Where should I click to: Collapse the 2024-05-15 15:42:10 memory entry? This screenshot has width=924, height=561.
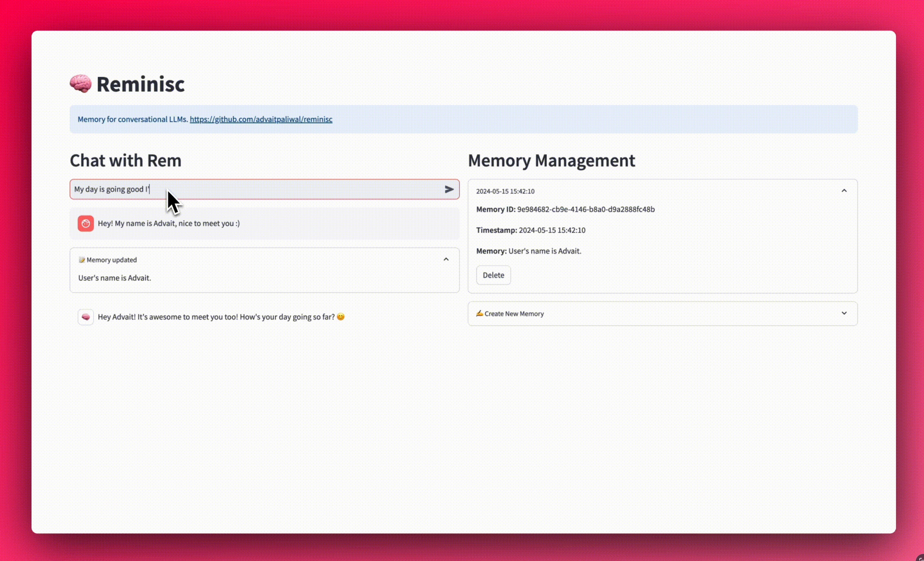(844, 191)
